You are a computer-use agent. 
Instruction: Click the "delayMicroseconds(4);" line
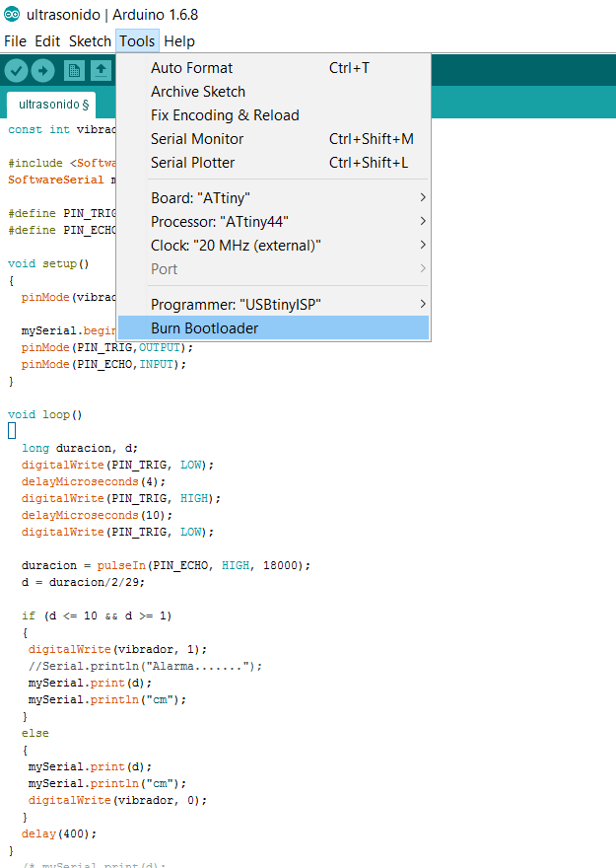click(x=94, y=481)
